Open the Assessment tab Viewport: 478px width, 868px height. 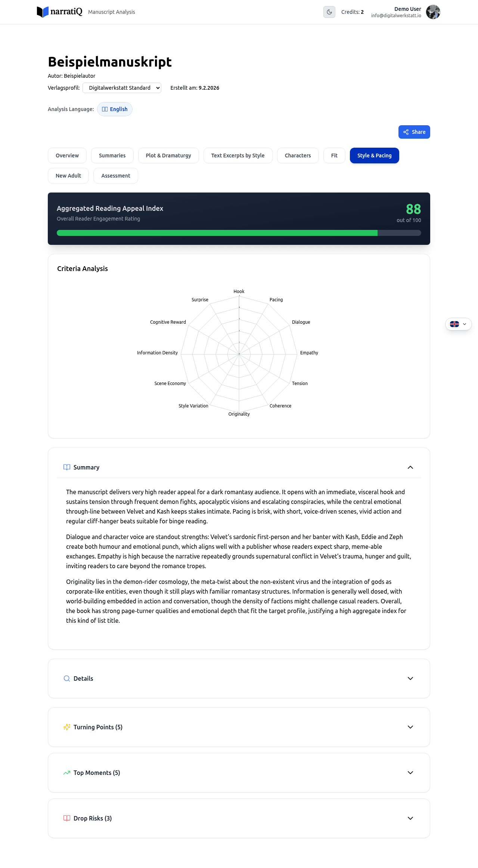pyautogui.click(x=115, y=175)
